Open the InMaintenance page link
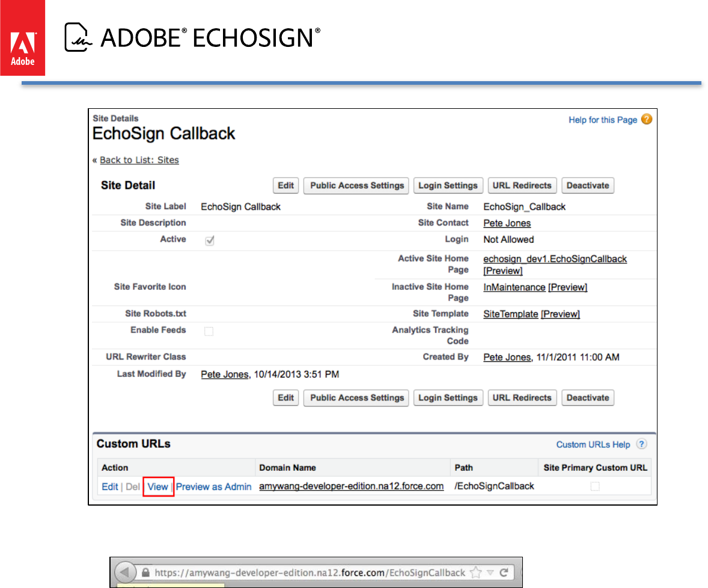The height and width of the screenshot is (588, 708). 514,287
